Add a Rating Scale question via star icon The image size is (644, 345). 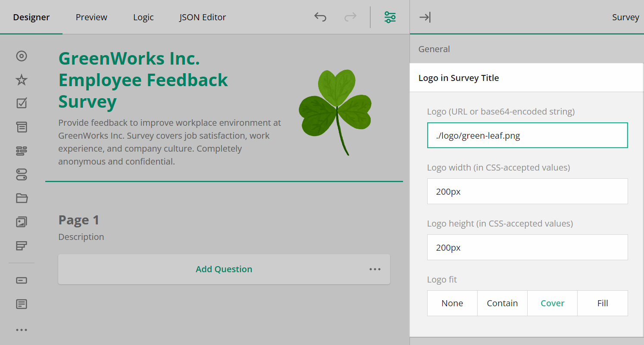22,80
